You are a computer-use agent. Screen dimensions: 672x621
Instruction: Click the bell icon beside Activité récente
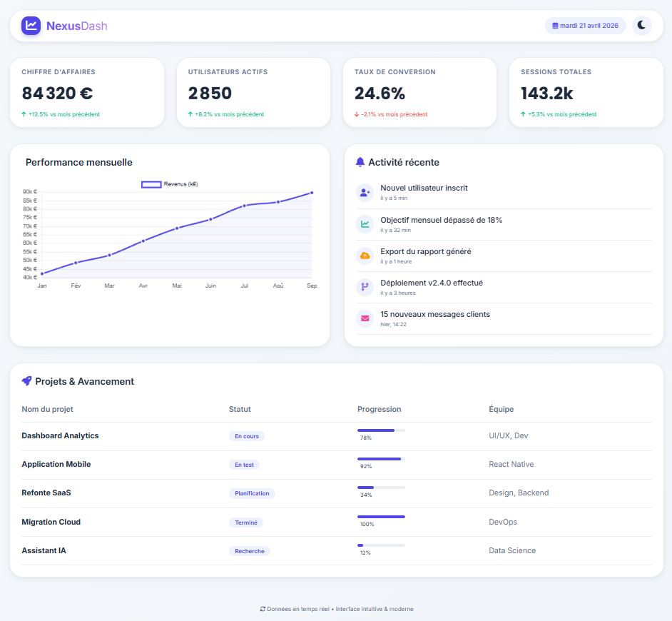[360, 162]
